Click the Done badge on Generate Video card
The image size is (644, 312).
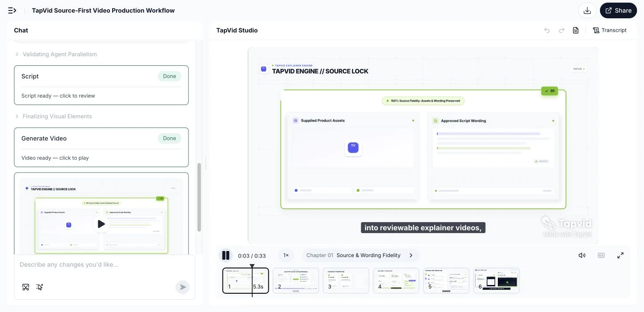(169, 138)
